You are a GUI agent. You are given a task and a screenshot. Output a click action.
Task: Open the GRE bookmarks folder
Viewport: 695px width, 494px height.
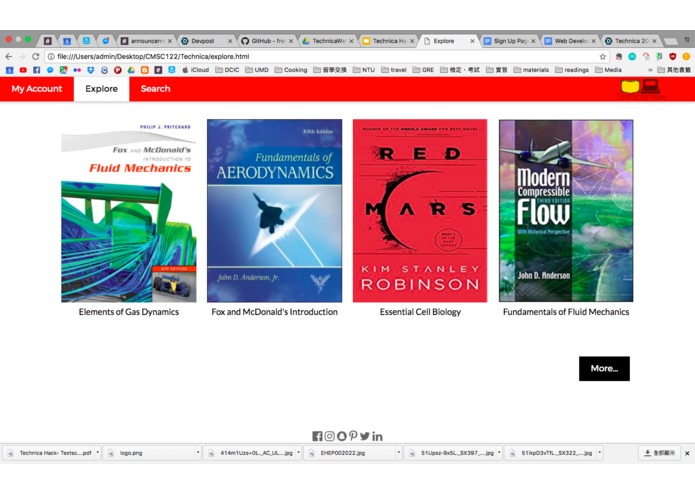click(x=423, y=70)
